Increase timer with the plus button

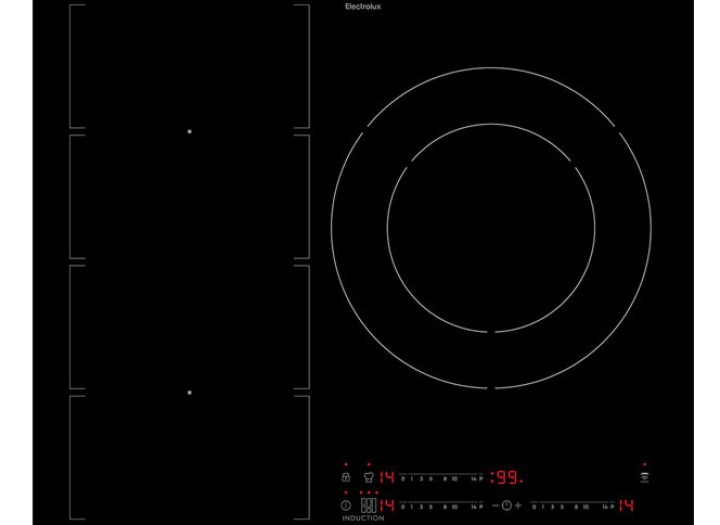(518, 506)
